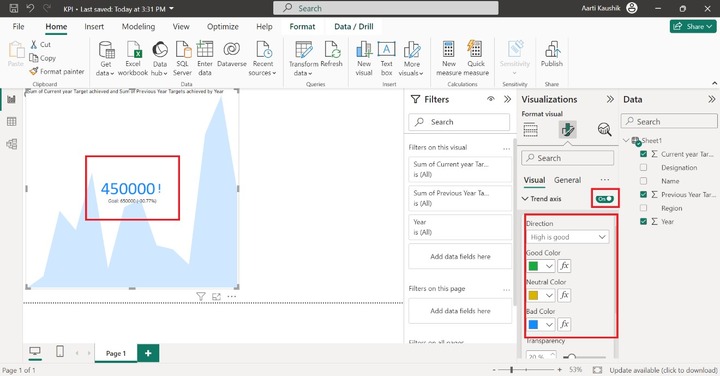The image size is (720, 376).
Task: Open Dataverse connector
Action: coord(231,54)
